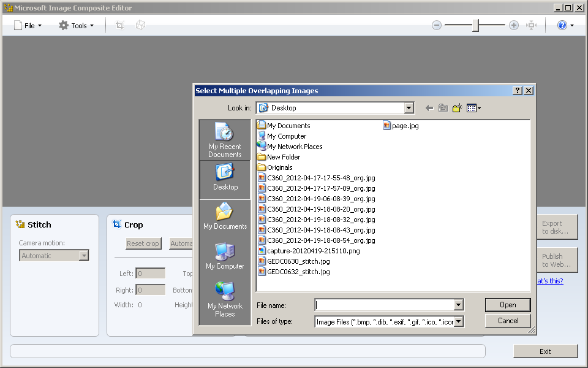Image resolution: width=588 pixels, height=368 pixels.
Task: Move the zoom slider handle
Action: pyautogui.click(x=475, y=25)
